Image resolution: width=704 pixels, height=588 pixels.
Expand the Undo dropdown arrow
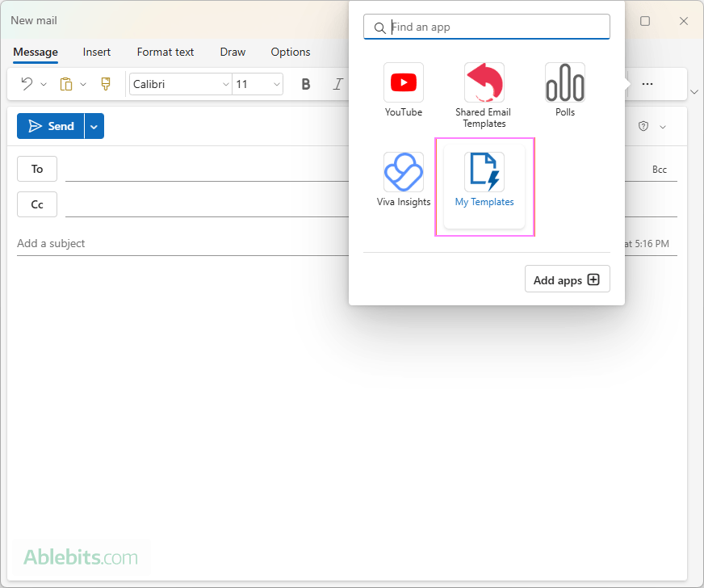(44, 84)
